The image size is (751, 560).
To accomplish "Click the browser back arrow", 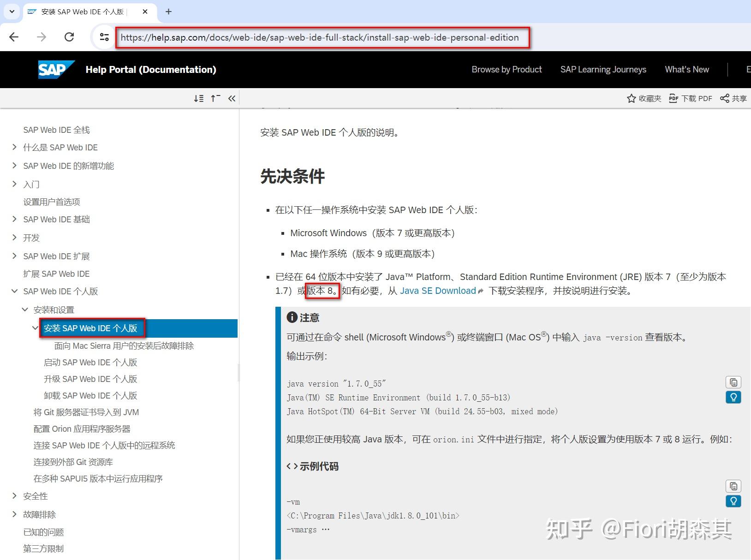I will coord(14,37).
